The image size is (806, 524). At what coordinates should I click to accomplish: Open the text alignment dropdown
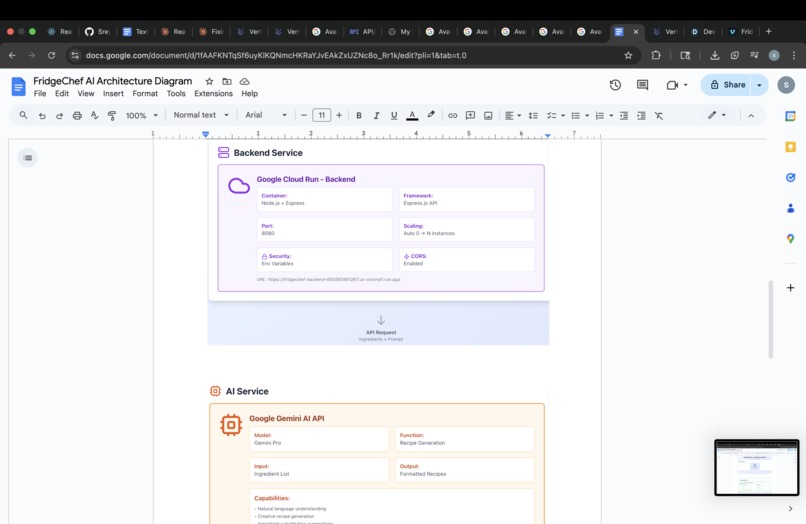(512, 116)
